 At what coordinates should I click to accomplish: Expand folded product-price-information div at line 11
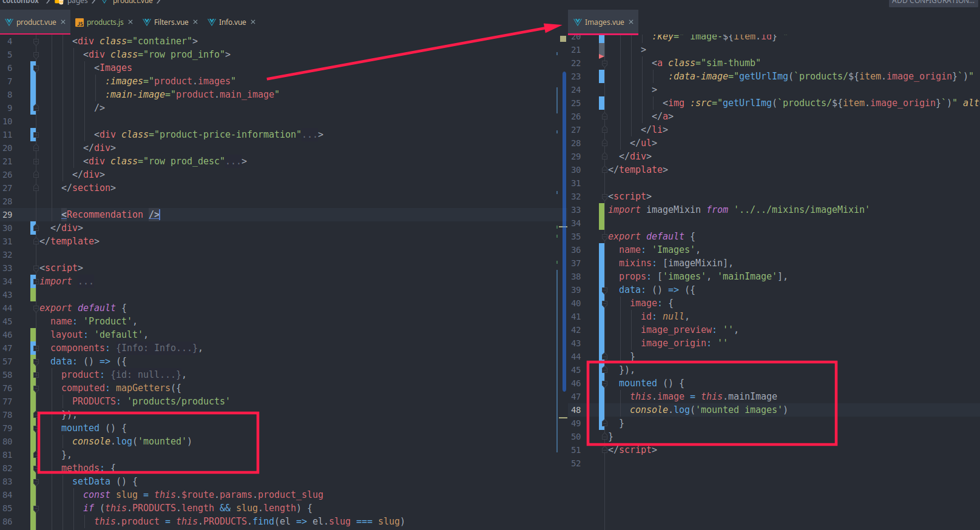36,135
